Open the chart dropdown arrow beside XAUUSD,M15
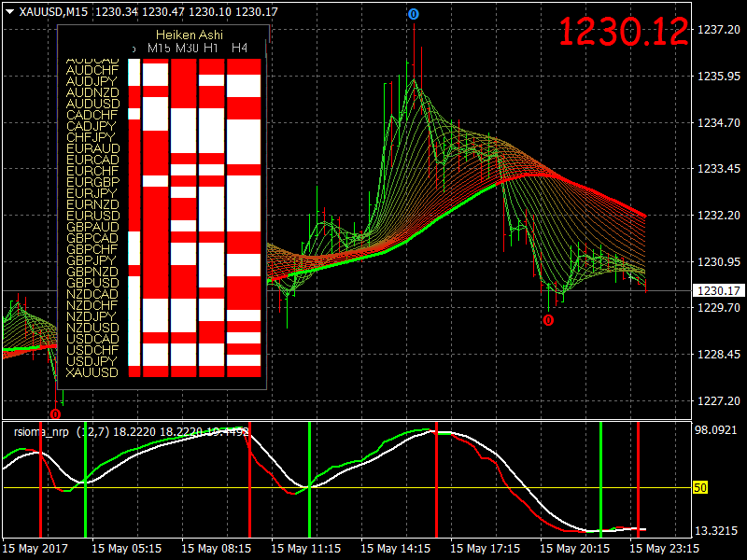Screen dimensions: 747x560 (x=10, y=12)
